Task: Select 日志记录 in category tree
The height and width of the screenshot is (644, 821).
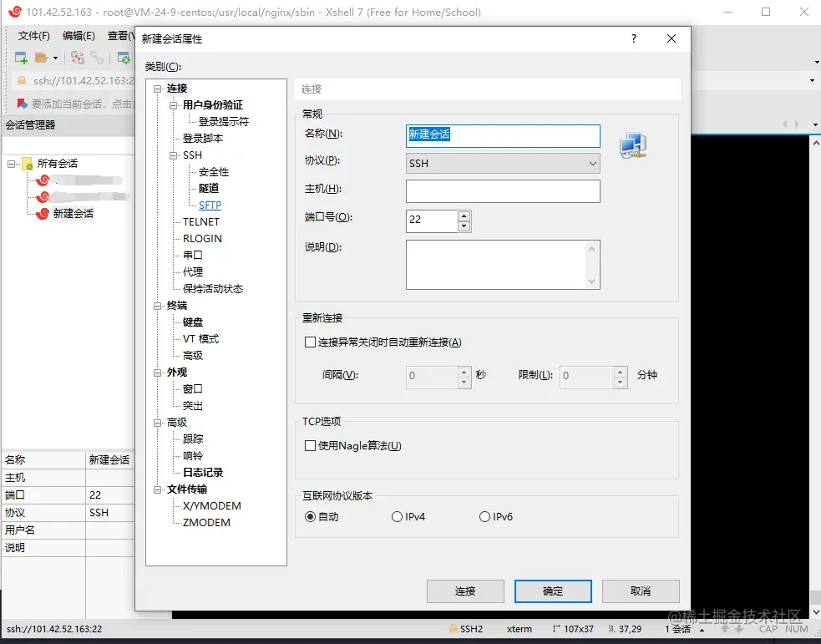Action: coord(203,473)
